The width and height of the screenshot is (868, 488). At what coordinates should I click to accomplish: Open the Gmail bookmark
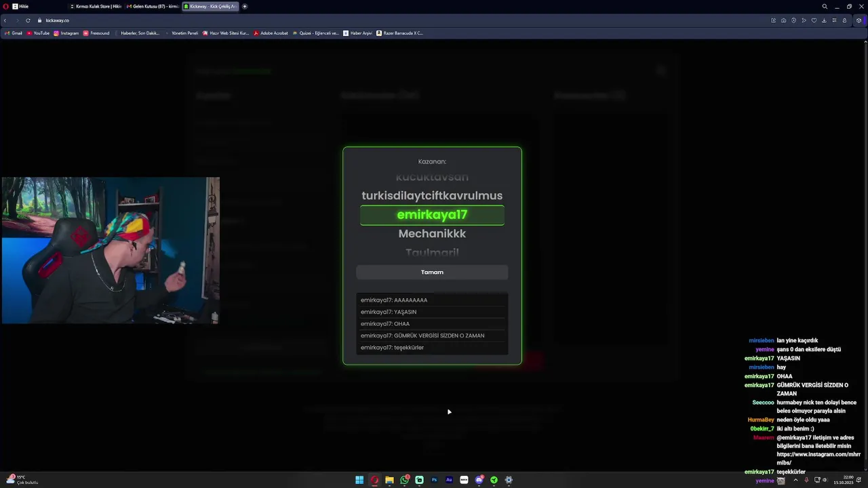[14, 33]
